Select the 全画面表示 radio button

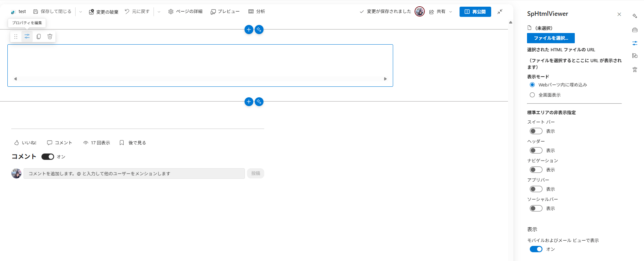pyautogui.click(x=532, y=95)
